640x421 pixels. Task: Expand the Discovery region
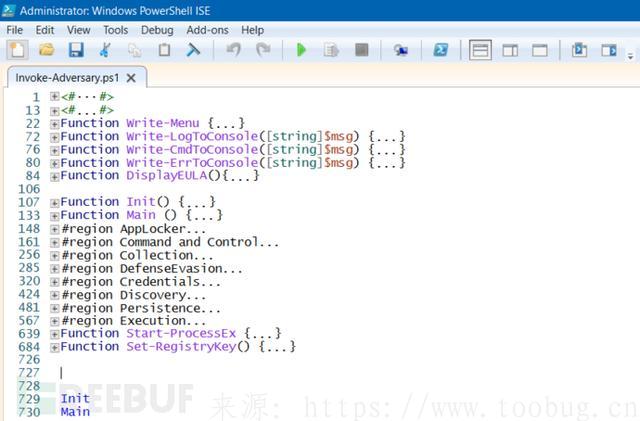(55, 295)
